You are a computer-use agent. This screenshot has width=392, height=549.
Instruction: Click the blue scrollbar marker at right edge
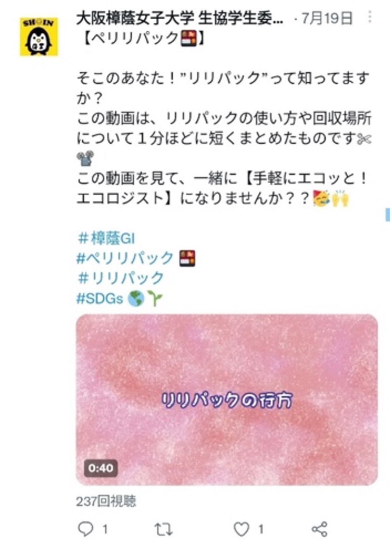(x=388, y=214)
